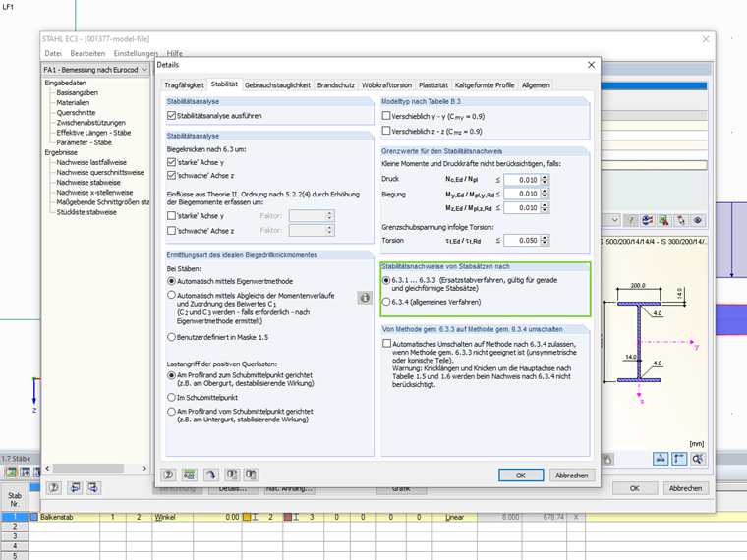Open the Einstellungen menu
Viewport: 747px width, 560px height.
click(x=135, y=53)
